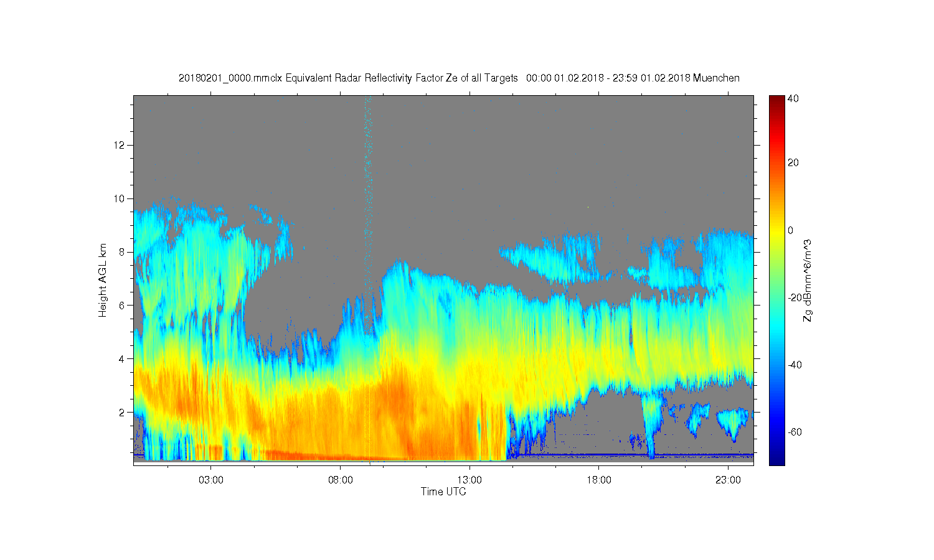Click the '08:00' time tick label
Image resolution: width=934 pixels, height=560 pixels.
coord(341,480)
